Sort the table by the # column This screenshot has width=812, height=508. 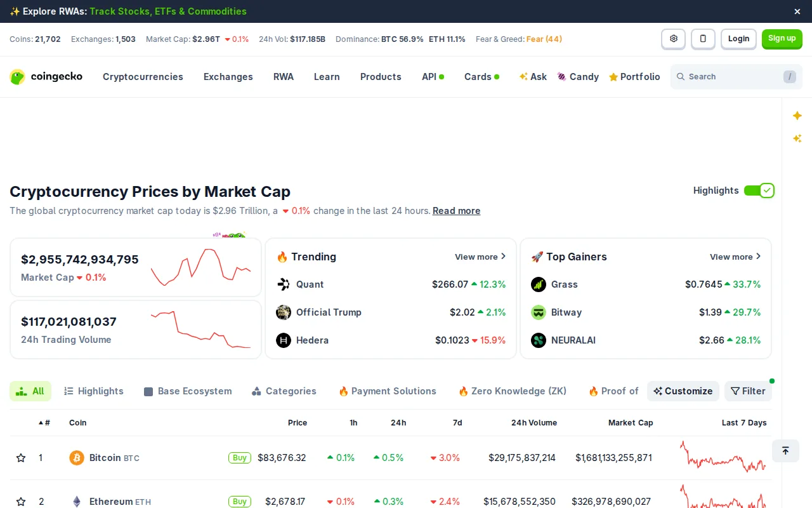(44, 423)
